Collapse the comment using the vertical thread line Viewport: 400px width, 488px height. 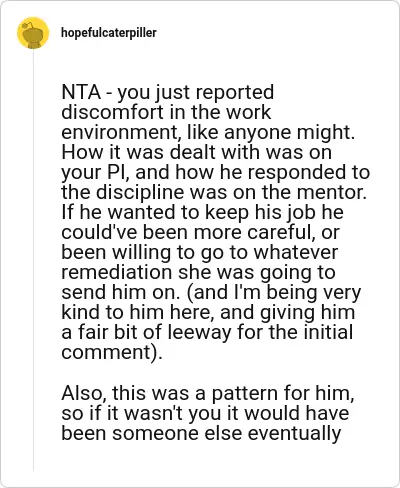coord(33,260)
